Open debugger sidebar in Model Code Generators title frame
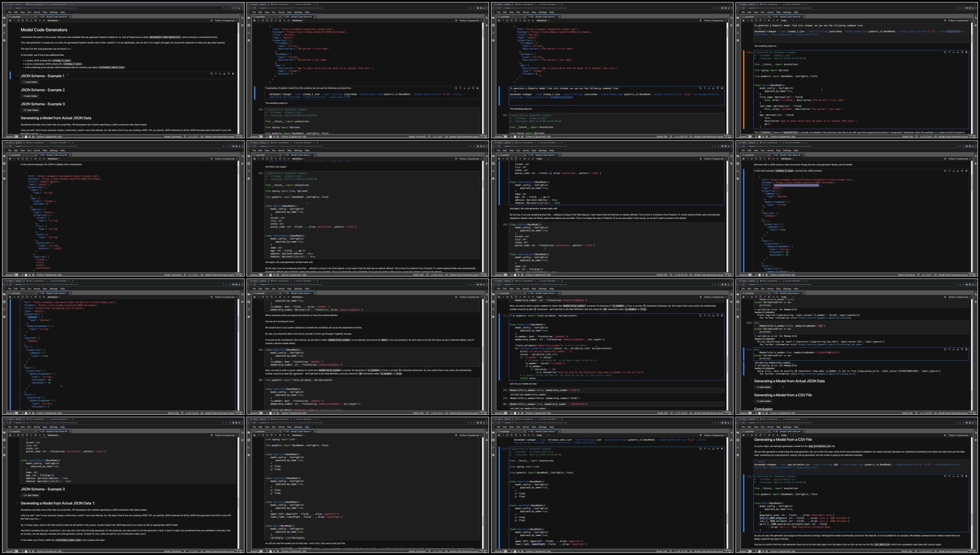The height and width of the screenshot is (555, 980). pyautogui.click(x=242, y=25)
